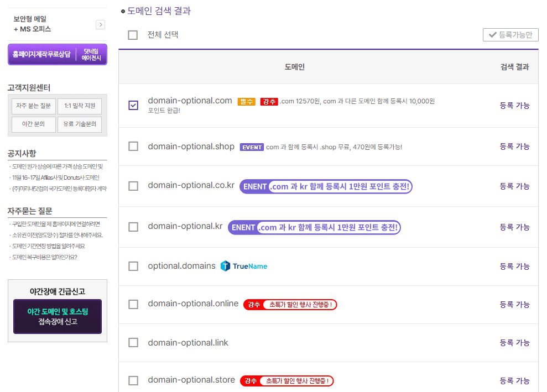Click 등록 가능 for domain-optional.com
547x392 pixels.
(514, 105)
